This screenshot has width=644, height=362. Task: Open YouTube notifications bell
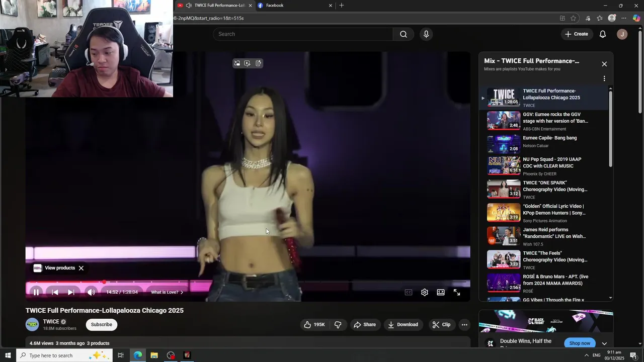pos(603,34)
